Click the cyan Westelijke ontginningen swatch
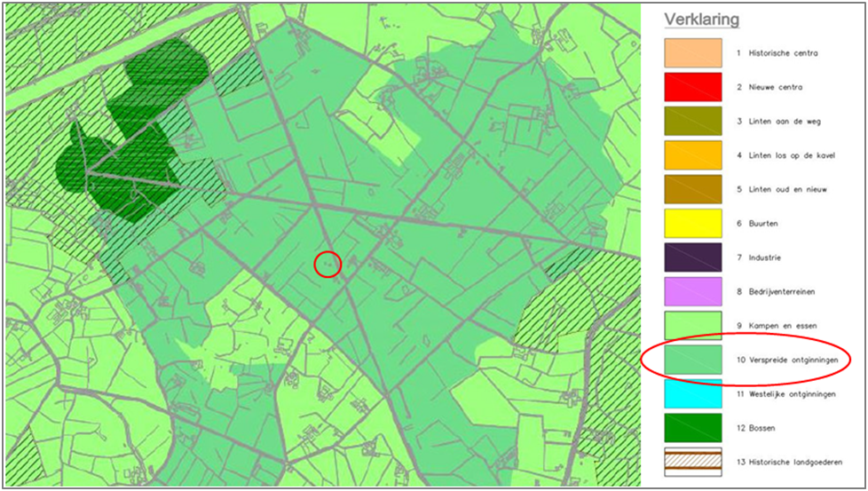This screenshot has height=491, width=868. click(x=693, y=394)
